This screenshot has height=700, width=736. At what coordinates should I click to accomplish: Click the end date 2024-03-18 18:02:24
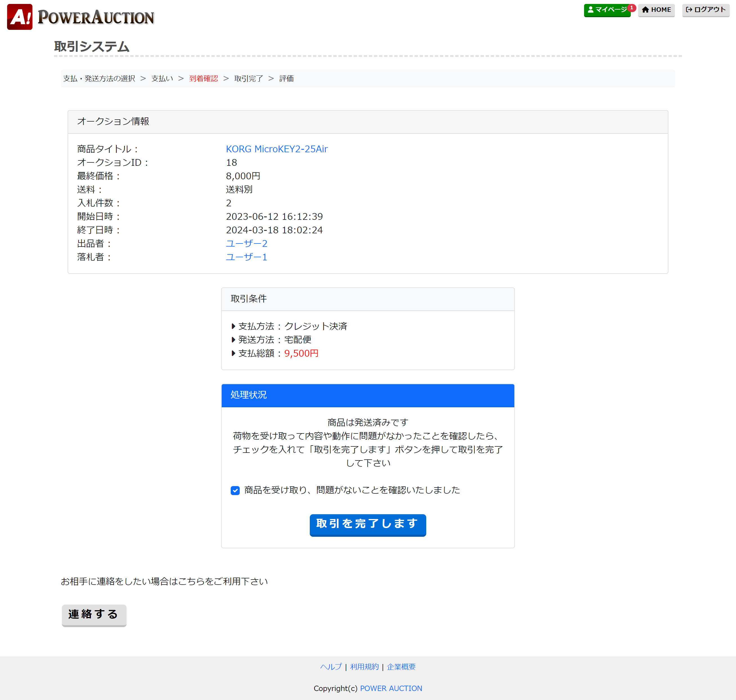coord(274,230)
